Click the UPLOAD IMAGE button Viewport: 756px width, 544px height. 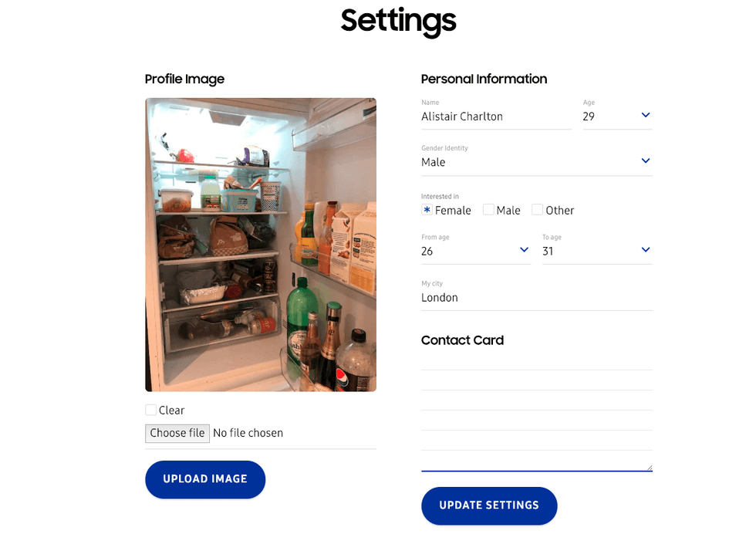[x=205, y=479]
